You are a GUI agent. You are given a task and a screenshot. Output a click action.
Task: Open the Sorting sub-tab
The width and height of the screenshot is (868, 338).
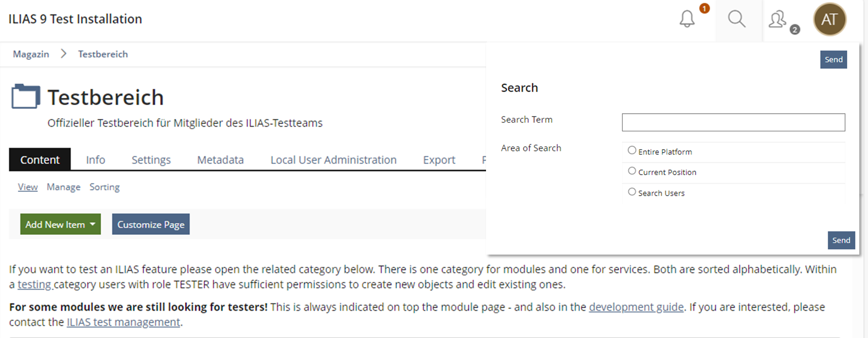coord(105,187)
